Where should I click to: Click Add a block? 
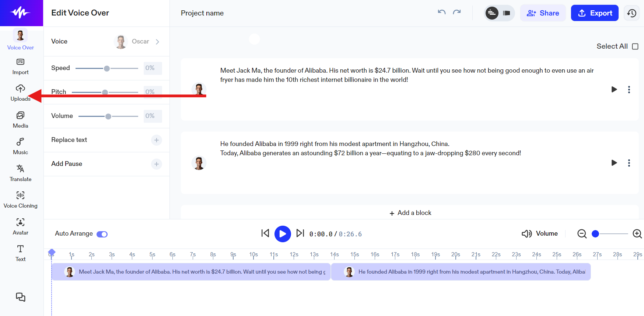410,213
